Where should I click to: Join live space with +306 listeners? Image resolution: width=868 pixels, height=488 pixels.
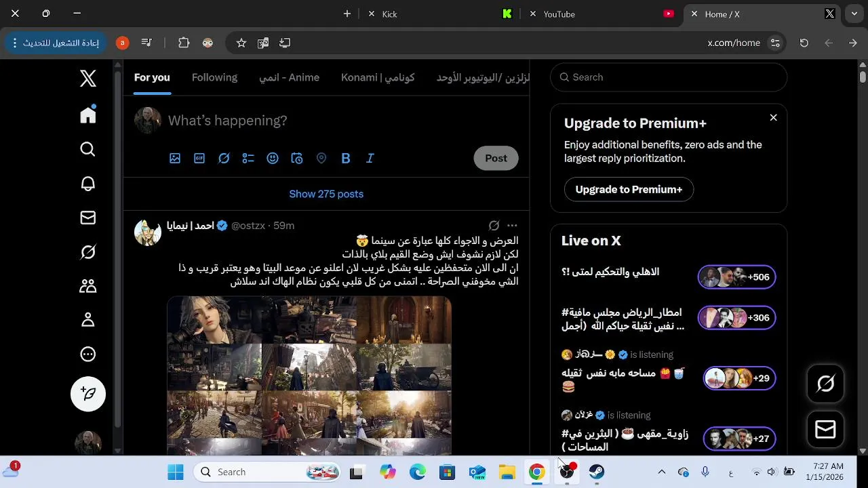pyautogui.click(x=736, y=317)
